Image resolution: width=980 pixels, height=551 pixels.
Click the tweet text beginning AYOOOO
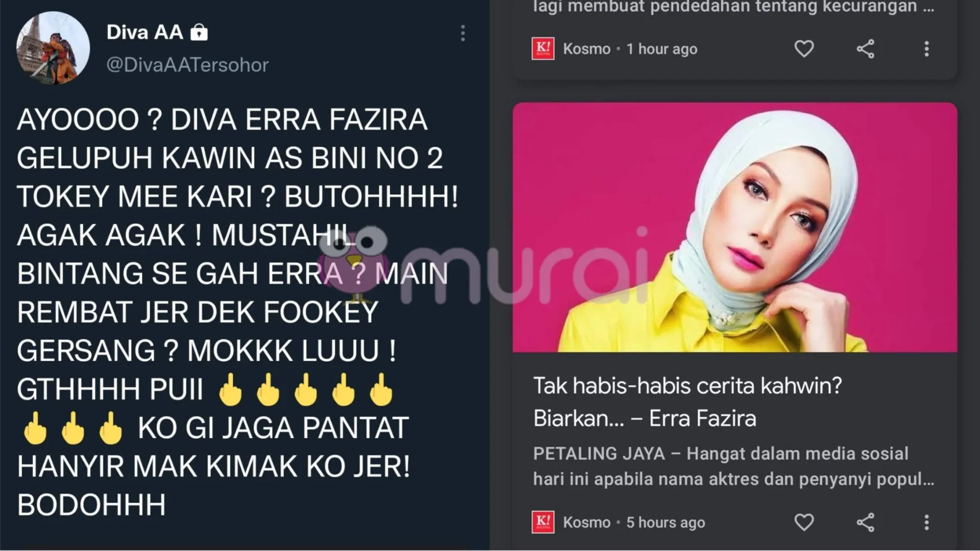pyautogui.click(x=237, y=312)
